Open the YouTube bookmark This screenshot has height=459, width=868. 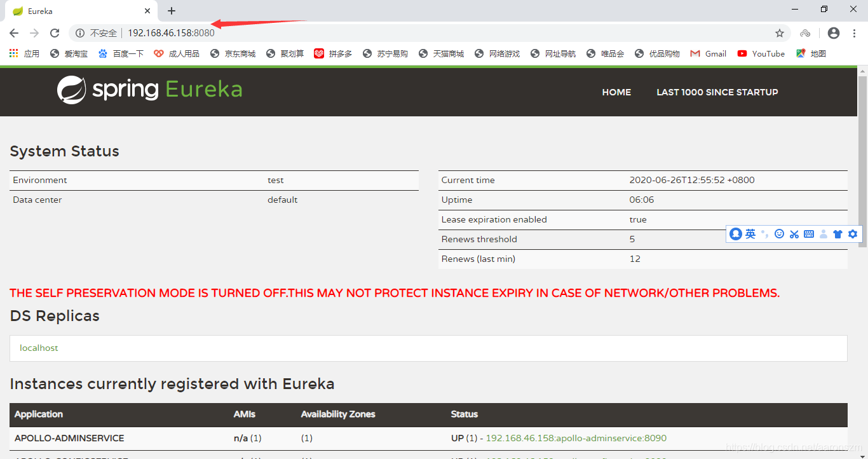(x=761, y=54)
